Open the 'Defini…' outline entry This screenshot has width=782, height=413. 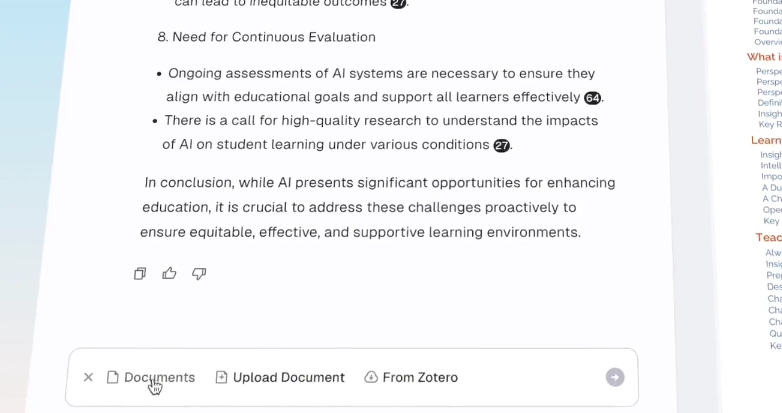coord(769,103)
